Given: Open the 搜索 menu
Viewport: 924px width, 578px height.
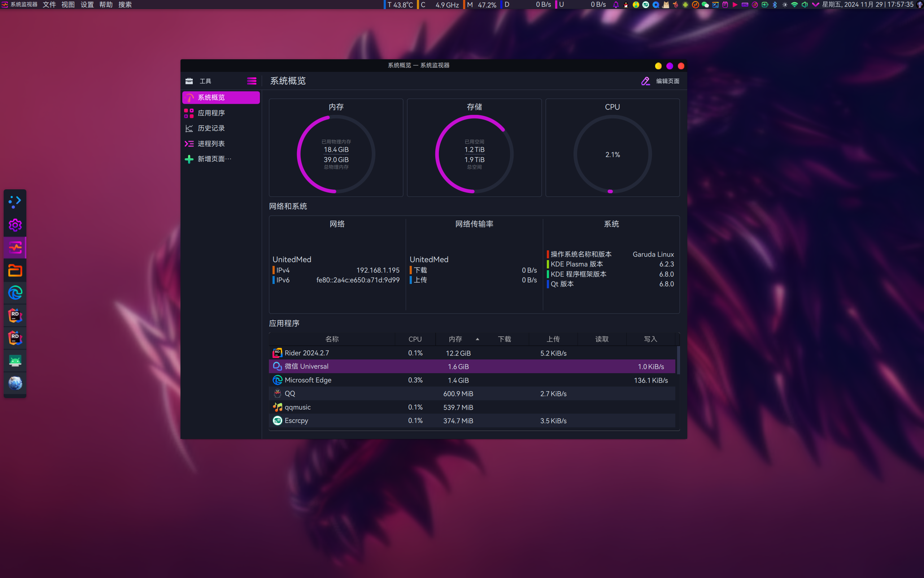Looking at the screenshot, I should [x=125, y=5].
